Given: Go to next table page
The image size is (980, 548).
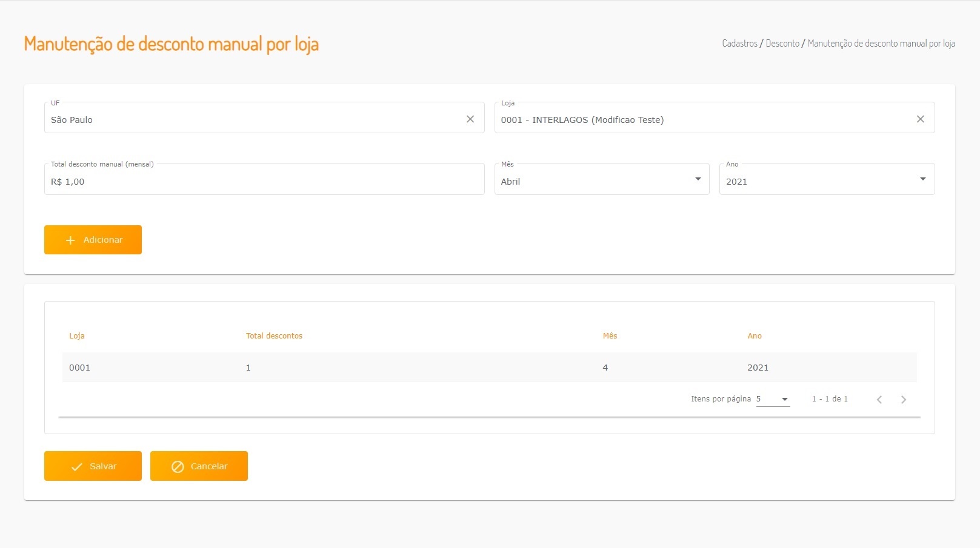Looking at the screenshot, I should click(904, 400).
